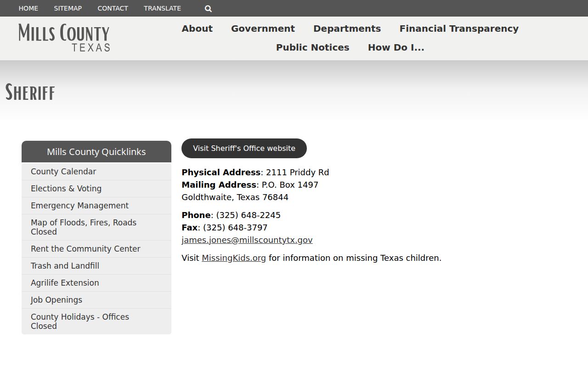
Task: Open County Holidays - Offices Closed quicklink
Action: (x=96, y=322)
